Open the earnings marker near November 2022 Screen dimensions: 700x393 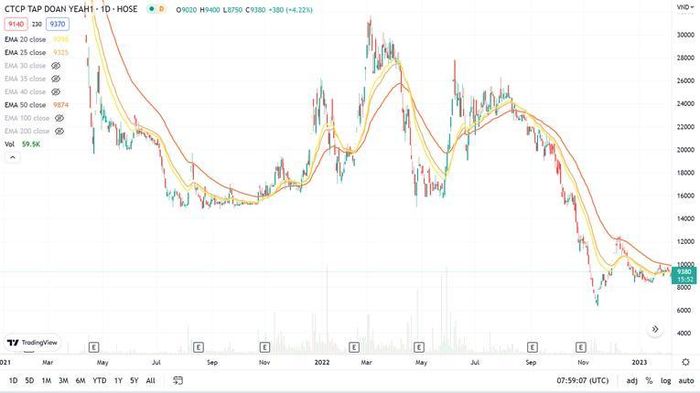tap(581, 347)
